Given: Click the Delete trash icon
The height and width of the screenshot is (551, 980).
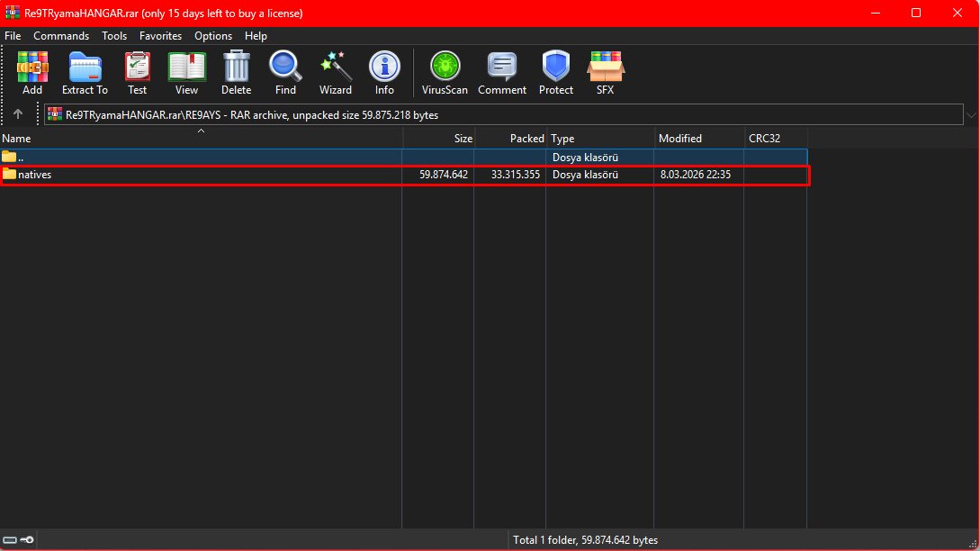Looking at the screenshot, I should tap(237, 73).
